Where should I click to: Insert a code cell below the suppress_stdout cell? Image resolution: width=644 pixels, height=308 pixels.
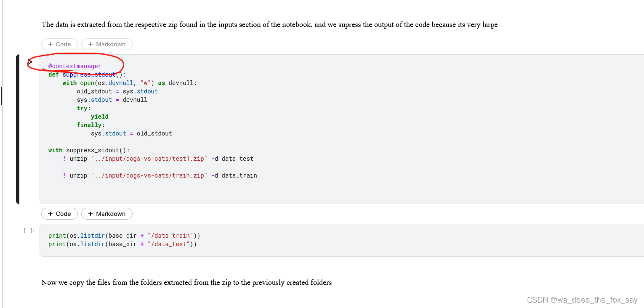[x=59, y=214]
